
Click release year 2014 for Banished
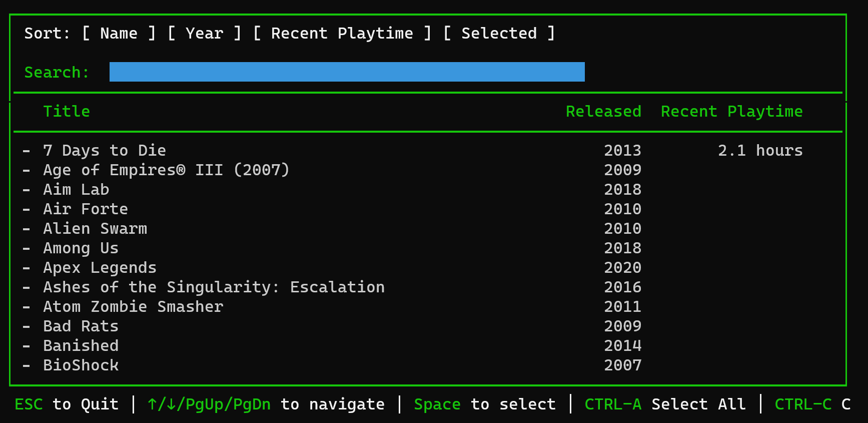point(622,345)
